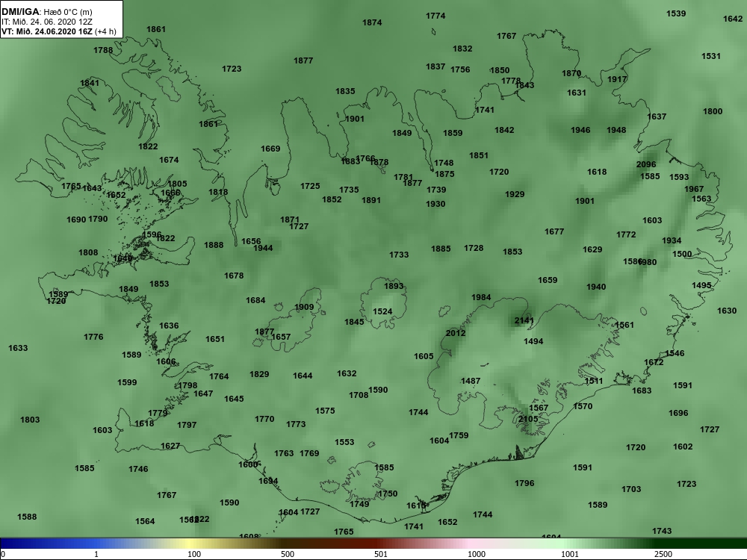Click the legend label '1000'
Image resolution: width=747 pixels, height=560 pixels.
(x=477, y=554)
